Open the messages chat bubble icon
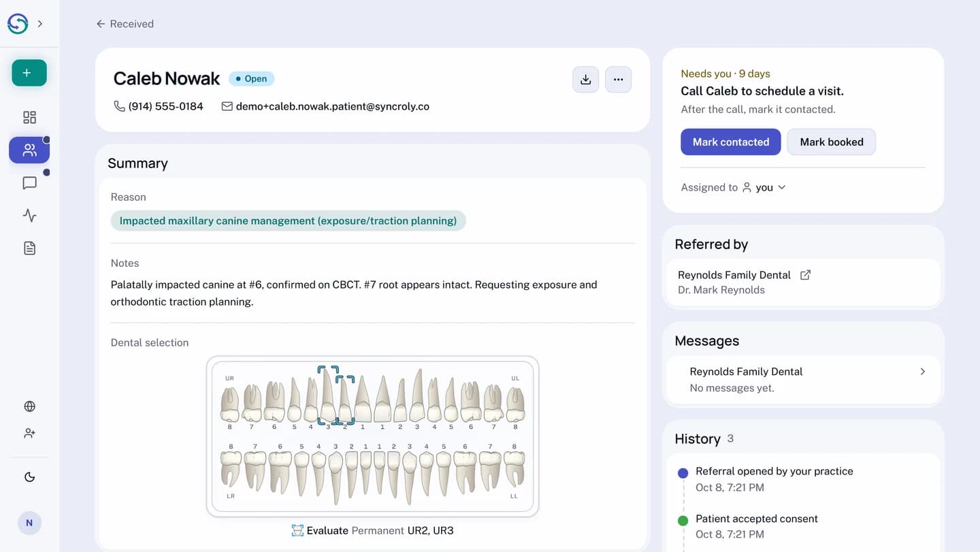980x552 pixels. point(29,182)
